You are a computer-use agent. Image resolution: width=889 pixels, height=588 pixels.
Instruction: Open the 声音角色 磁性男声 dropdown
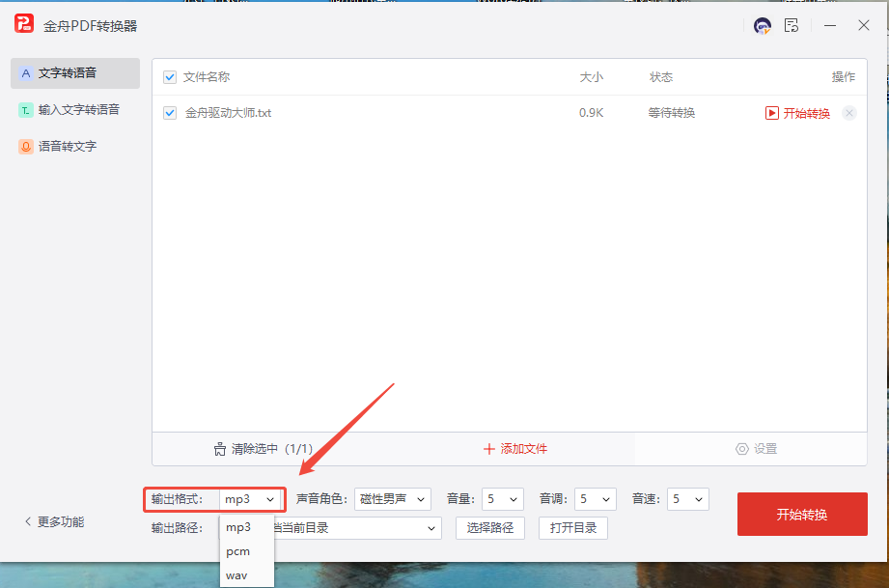[x=392, y=499]
